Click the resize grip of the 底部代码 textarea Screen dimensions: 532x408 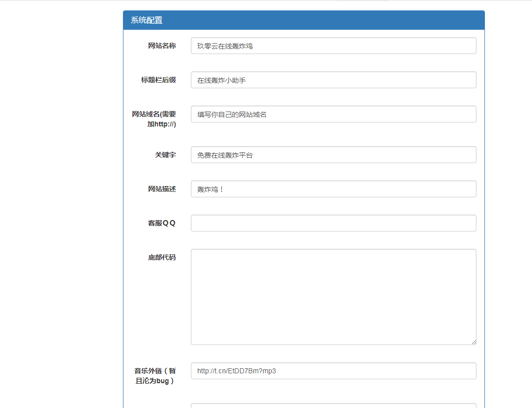pyautogui.click(x=473, y=342)
